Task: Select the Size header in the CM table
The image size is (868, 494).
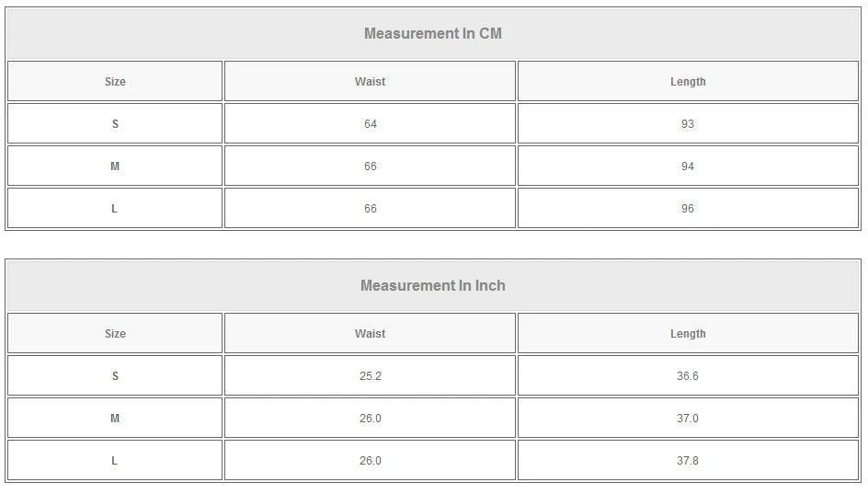Action: (x=115, y=82)
